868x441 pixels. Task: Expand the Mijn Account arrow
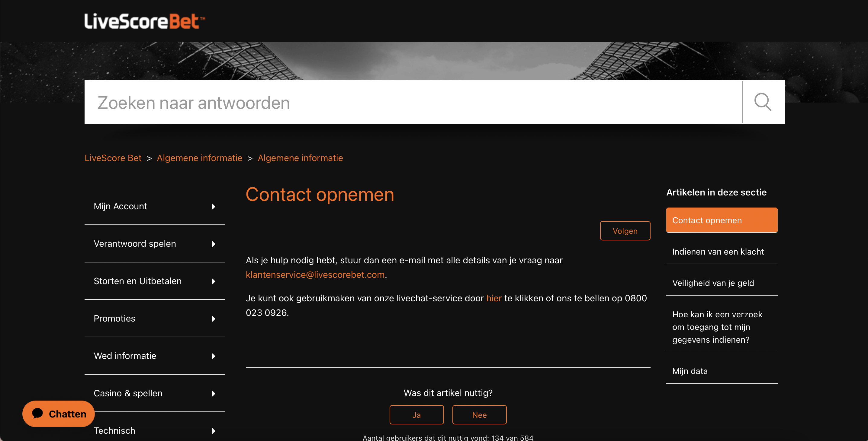point(213,206)
